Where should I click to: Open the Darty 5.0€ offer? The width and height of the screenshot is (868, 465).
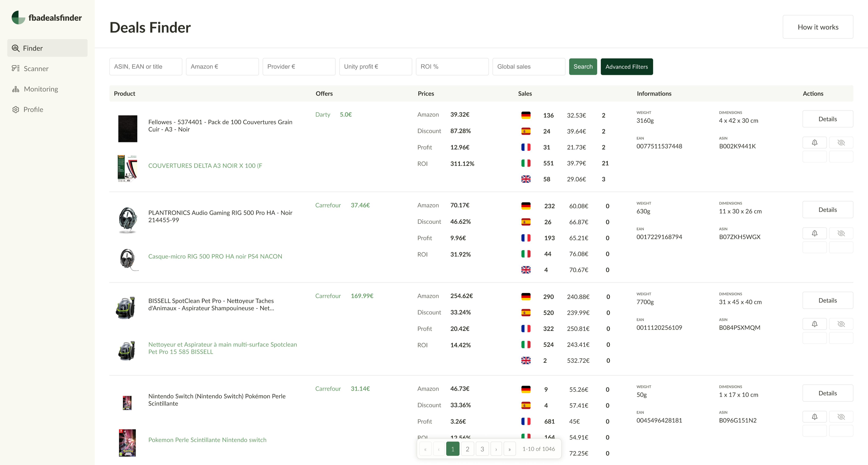point(334,115)
